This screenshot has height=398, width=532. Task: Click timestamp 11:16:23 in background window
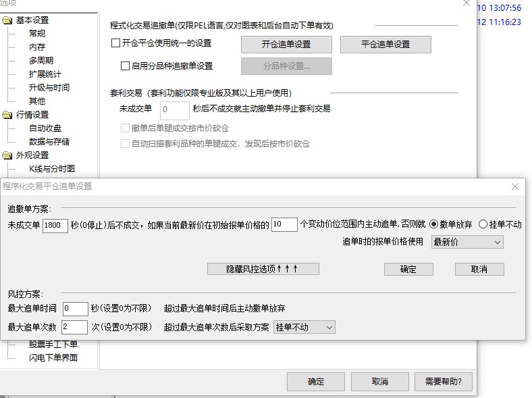505,22
